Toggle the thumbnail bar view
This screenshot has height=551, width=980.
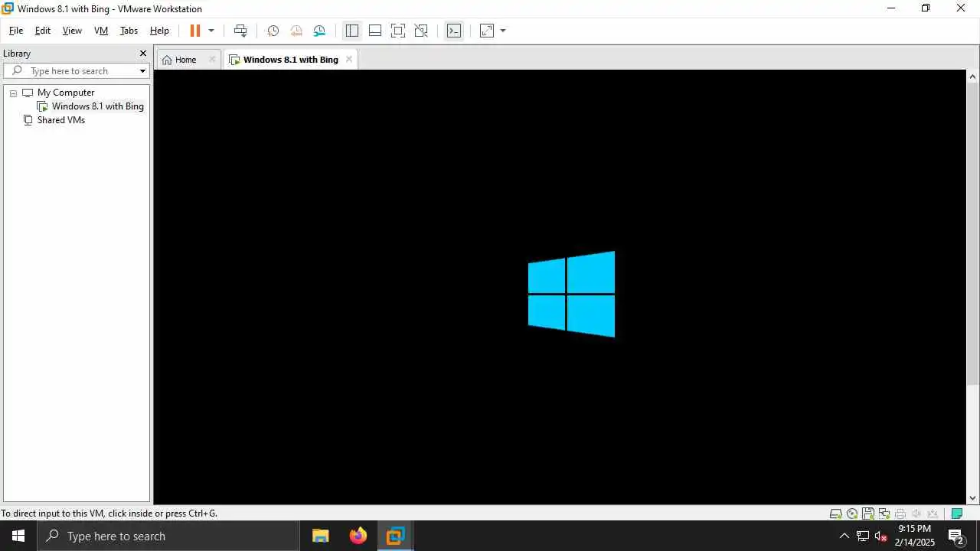point(375,31)
